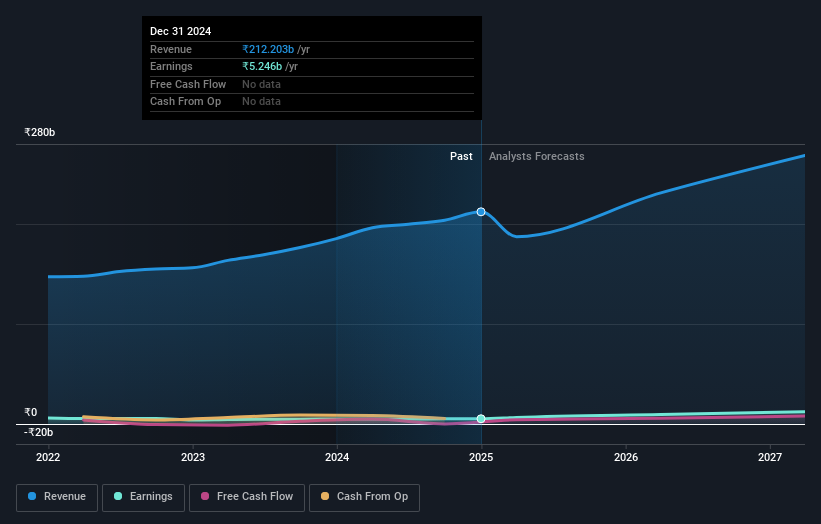Click the Earnings row label in tooltip
The width and height of the screenshot is (821, 524).
171,66
